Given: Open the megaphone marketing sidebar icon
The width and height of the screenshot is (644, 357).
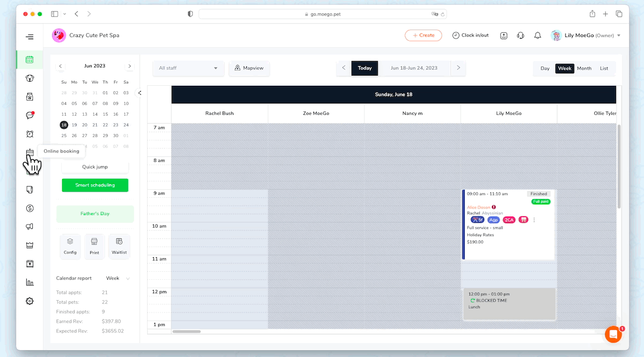Looking at the screenshot, I should point(30,227).
